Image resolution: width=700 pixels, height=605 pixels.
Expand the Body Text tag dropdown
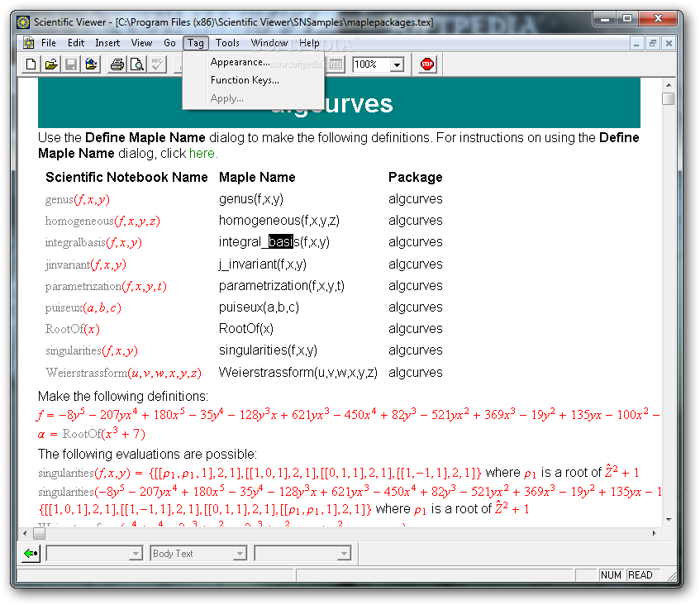click(240, 554)
